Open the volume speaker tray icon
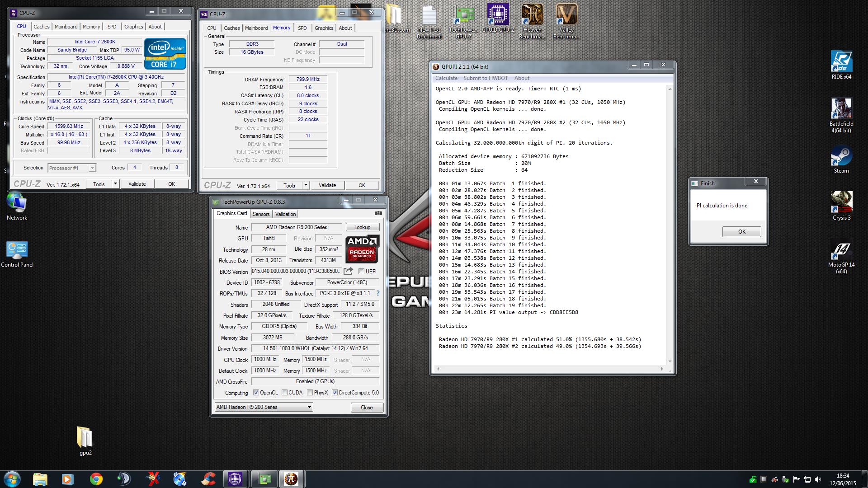The height and width of the screenshot is (488, 868). point(818,479)
